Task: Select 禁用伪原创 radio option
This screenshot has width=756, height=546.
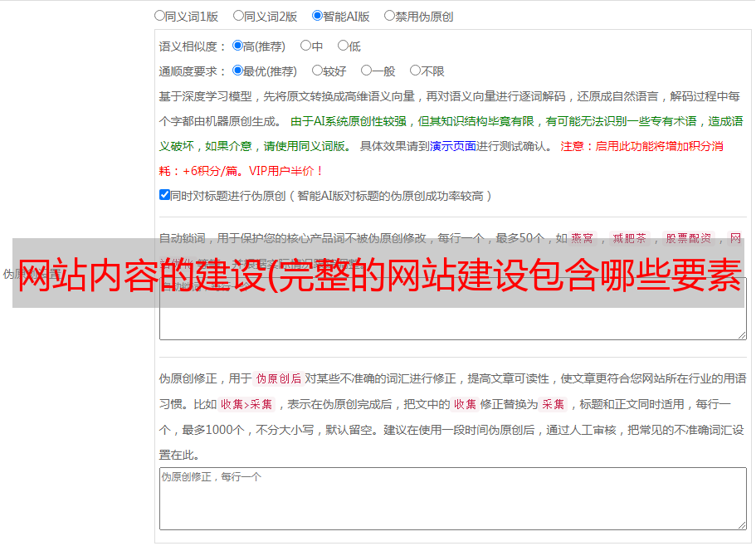Action: pos(389,16)
